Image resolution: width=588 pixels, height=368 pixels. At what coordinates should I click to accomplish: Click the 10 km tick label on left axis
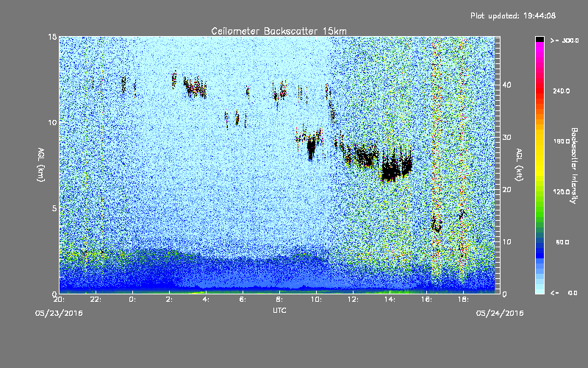click(52, 122)
